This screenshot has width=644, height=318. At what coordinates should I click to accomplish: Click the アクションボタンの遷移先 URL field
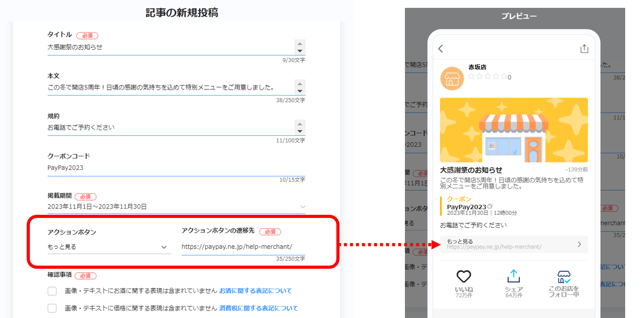243,247
